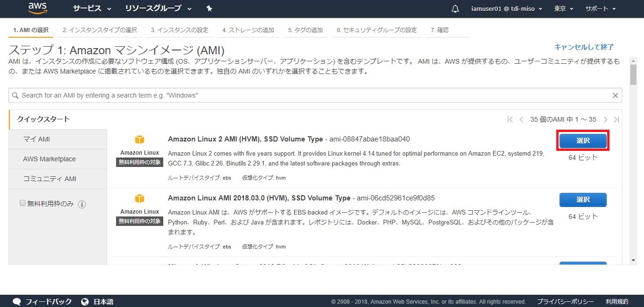
Task: Open the サービス dropdown menu
Action: click(x=92, y=9)
